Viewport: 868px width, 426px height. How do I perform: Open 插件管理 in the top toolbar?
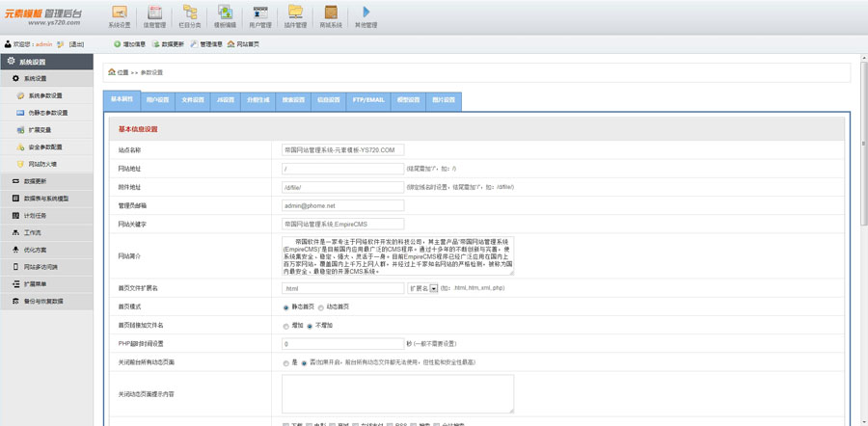(x=295, y=16)
